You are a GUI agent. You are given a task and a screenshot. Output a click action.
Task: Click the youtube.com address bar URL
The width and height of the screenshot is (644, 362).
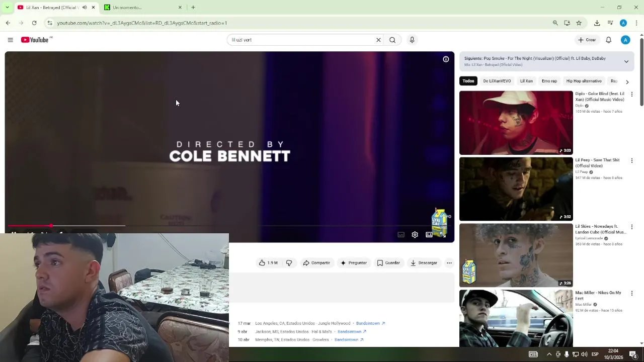click(142, 23)
